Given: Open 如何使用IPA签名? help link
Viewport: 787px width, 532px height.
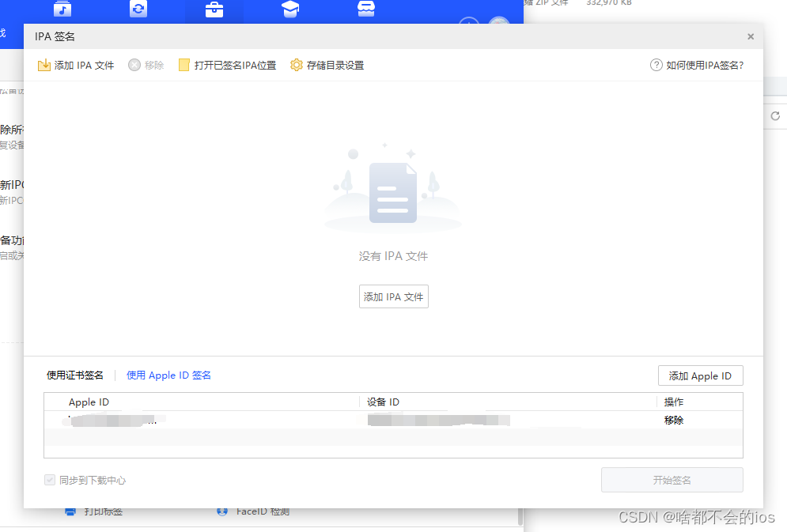Looking at the screenshot, I should click(697, 65).
